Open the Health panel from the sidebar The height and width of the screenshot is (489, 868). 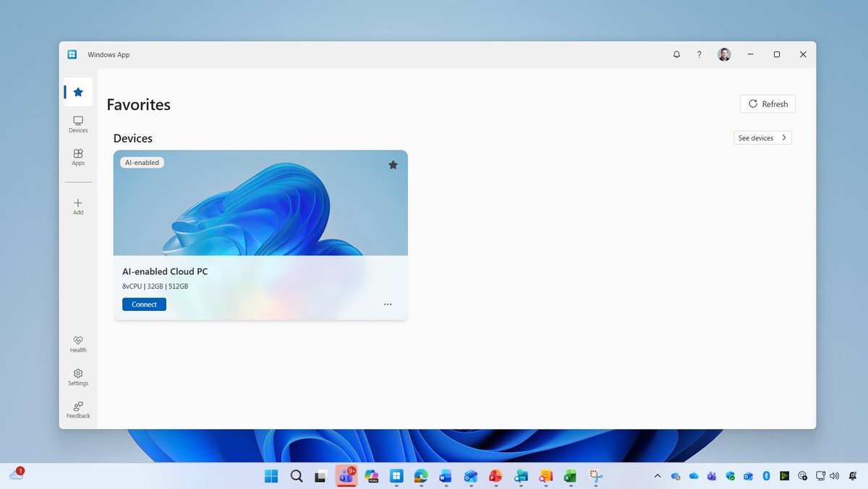coord(77,344)
